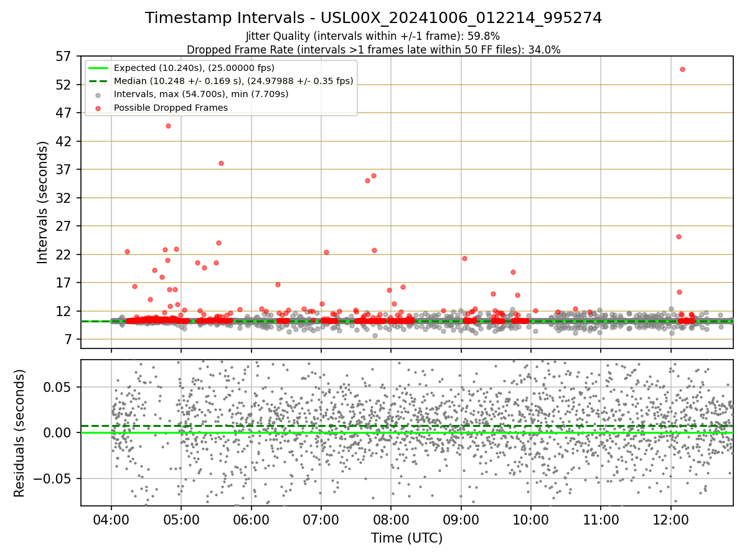Screen dimensions: 747x560
Task: Click the red point at 25 seconds after 12:00
Action: (679, 236)
